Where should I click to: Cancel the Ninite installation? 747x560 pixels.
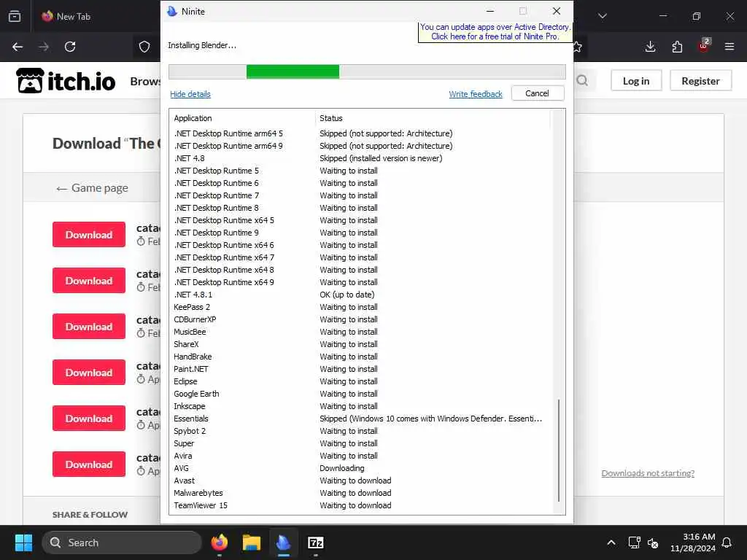[x=538, y=93]
